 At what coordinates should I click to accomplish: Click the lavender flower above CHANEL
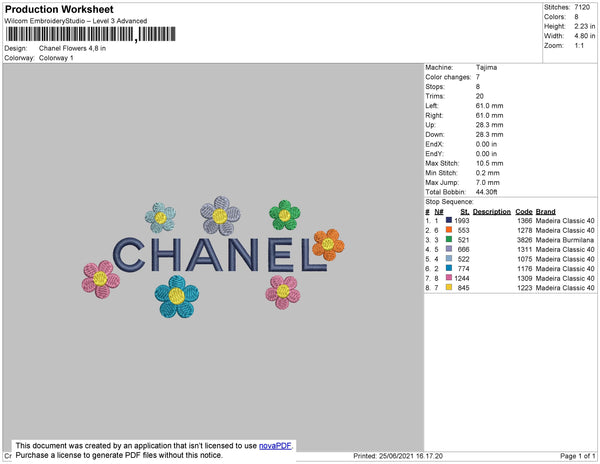pyautogui.click(x=220, y=216)
